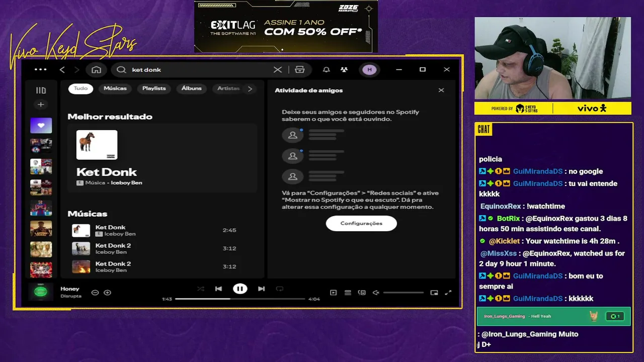This screenshot has width=644, height=362.
Task: Skip to the next track
Action: tap(261, 289)
